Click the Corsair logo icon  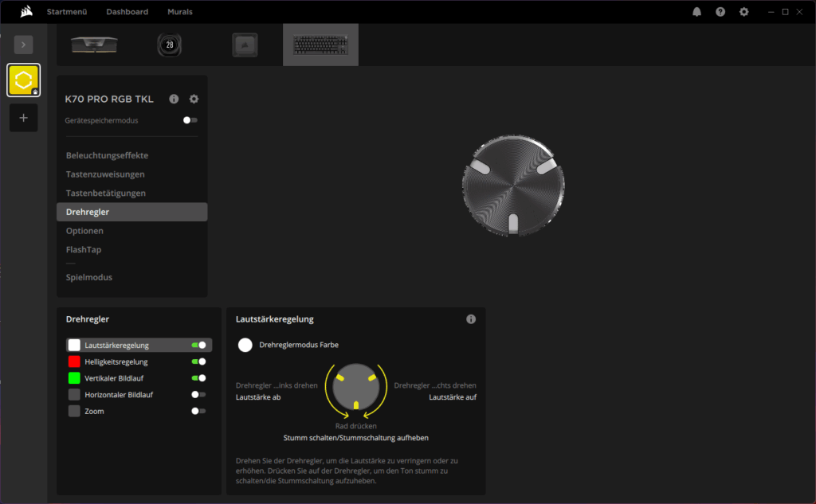[25, 12]
